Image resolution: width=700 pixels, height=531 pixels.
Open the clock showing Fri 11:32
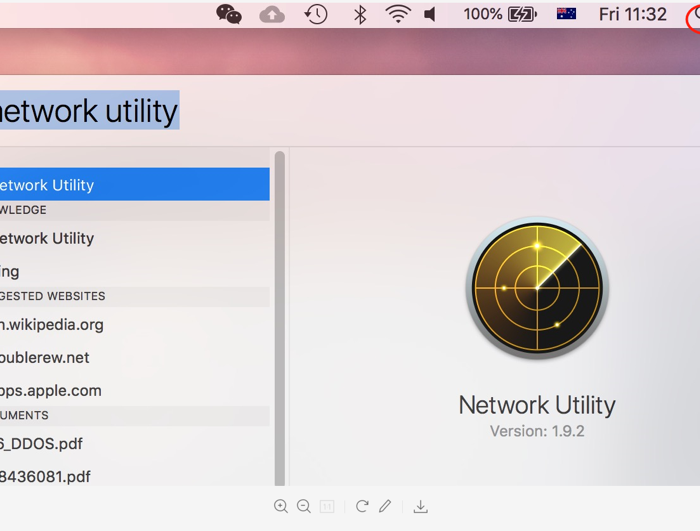point(633,15)
